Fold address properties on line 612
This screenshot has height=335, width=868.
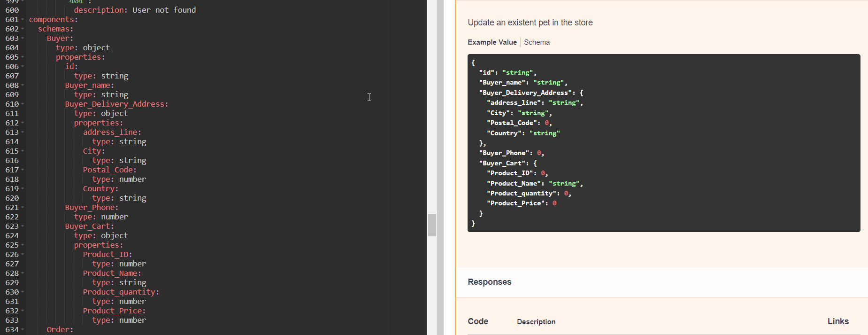pyautogui.click(x=23, y=123)
